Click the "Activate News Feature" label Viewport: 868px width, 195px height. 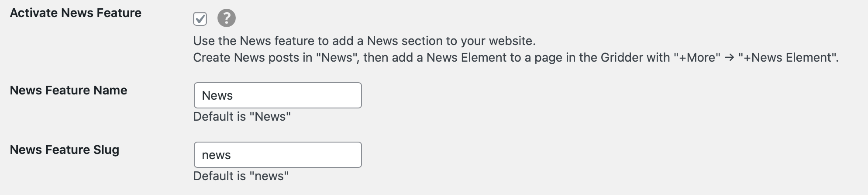[x=76, y=13]
